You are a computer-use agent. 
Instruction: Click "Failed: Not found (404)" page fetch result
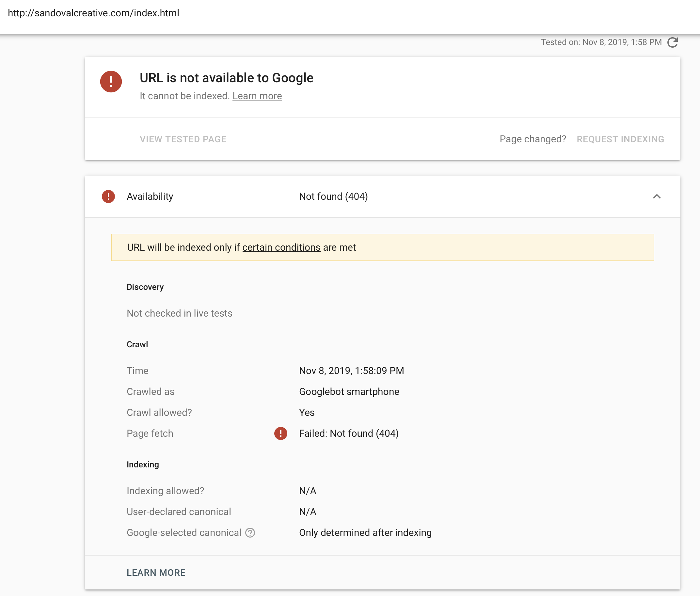(349, 433)
